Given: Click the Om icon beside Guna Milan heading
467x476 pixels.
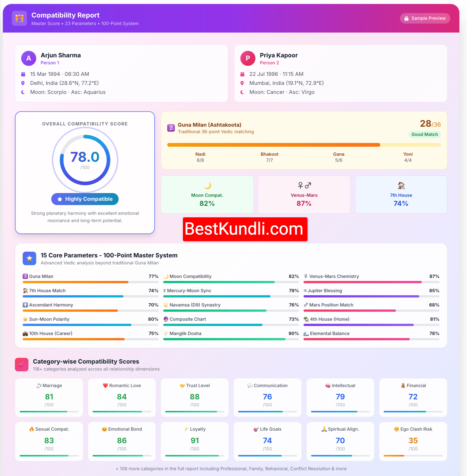Looking at the screenshot, I should click(171, 128).
